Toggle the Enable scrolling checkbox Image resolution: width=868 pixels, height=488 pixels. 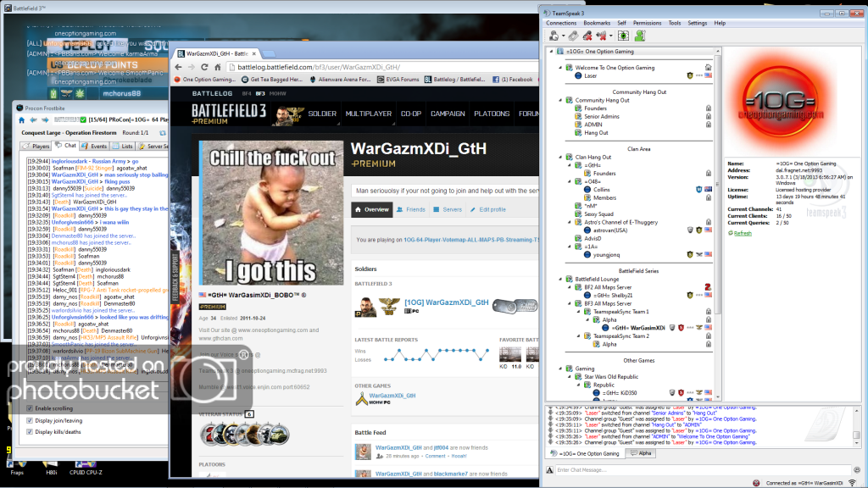tap(30, 408)
